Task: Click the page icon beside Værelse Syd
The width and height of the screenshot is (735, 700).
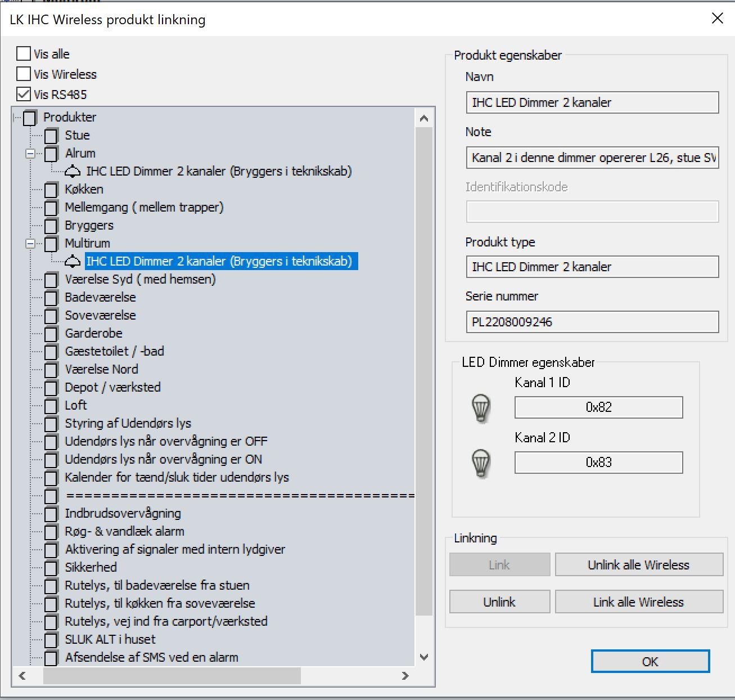Action: pos(51,280)
